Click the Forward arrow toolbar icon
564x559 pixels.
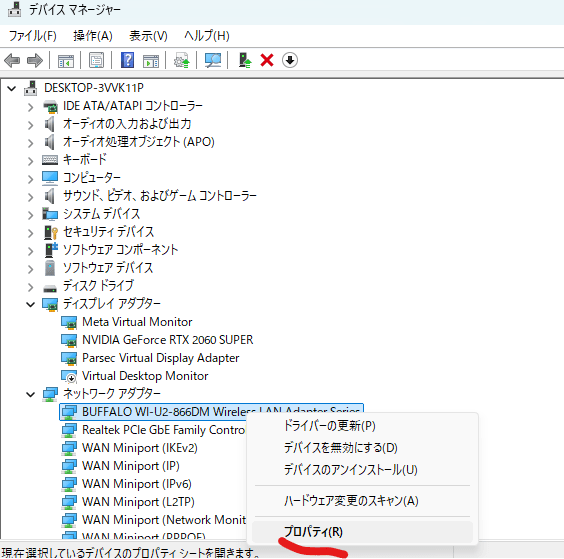point(35,60)
